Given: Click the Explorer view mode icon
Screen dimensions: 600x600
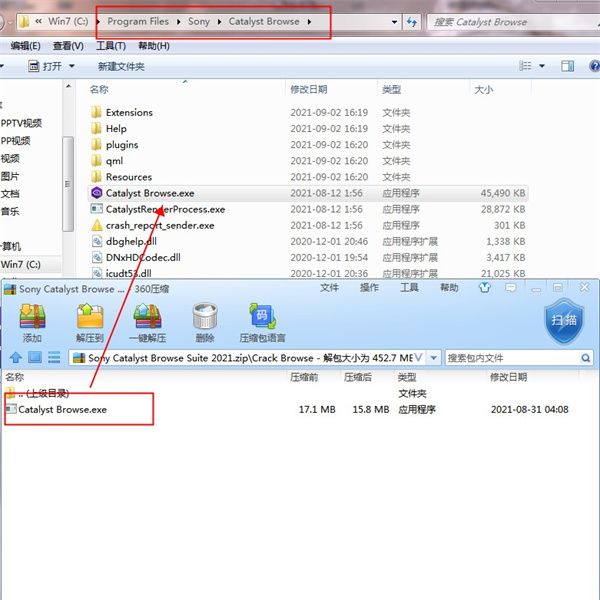Looking at the screenshot, I should [525, 66].
